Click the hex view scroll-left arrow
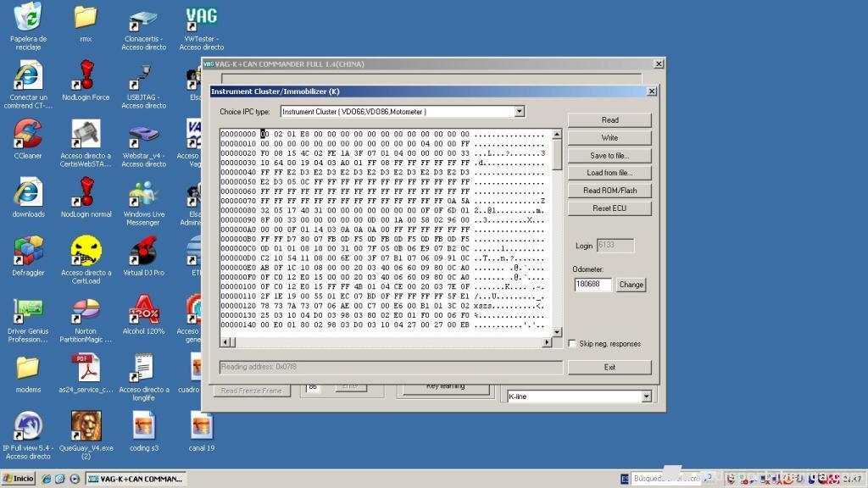The image size is (868, 488). (225, 342)
